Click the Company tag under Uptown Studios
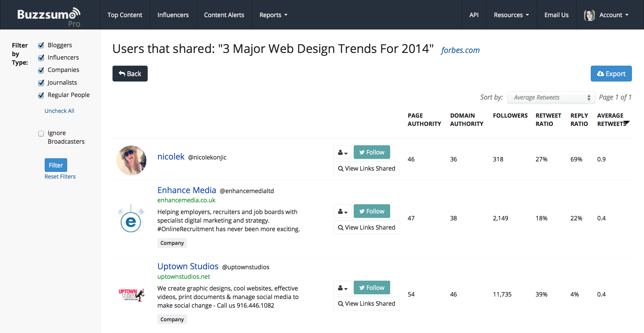Viewport: 644px width, 333px height. pos(172,319)
